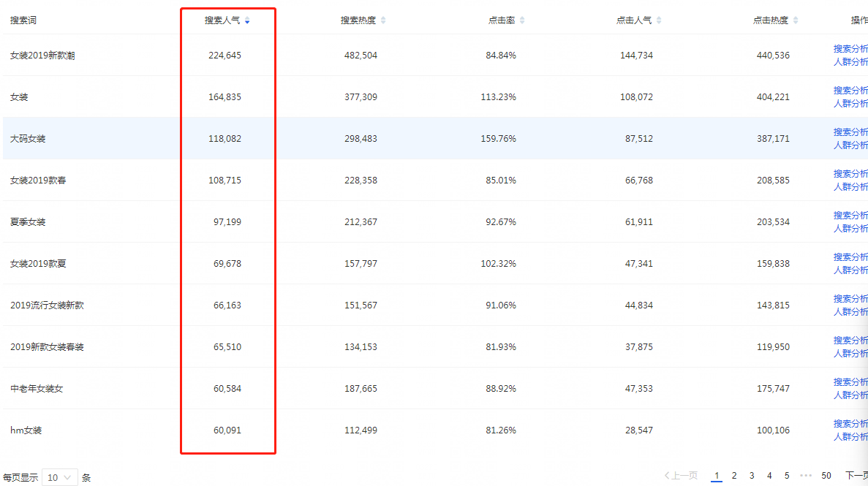This screenshot has height=486, width=868.
Task: Click search heat value 298,483
Action: click(361, 138)
